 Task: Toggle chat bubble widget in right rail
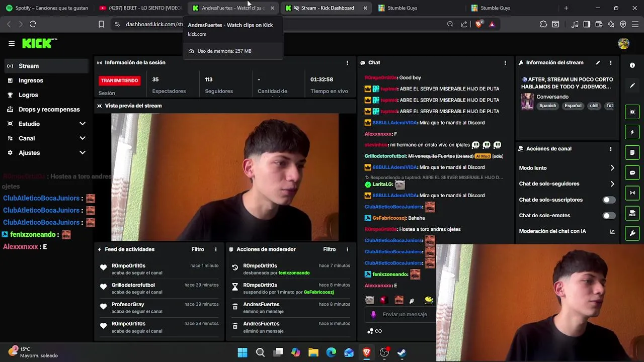[x=632, y=173]
